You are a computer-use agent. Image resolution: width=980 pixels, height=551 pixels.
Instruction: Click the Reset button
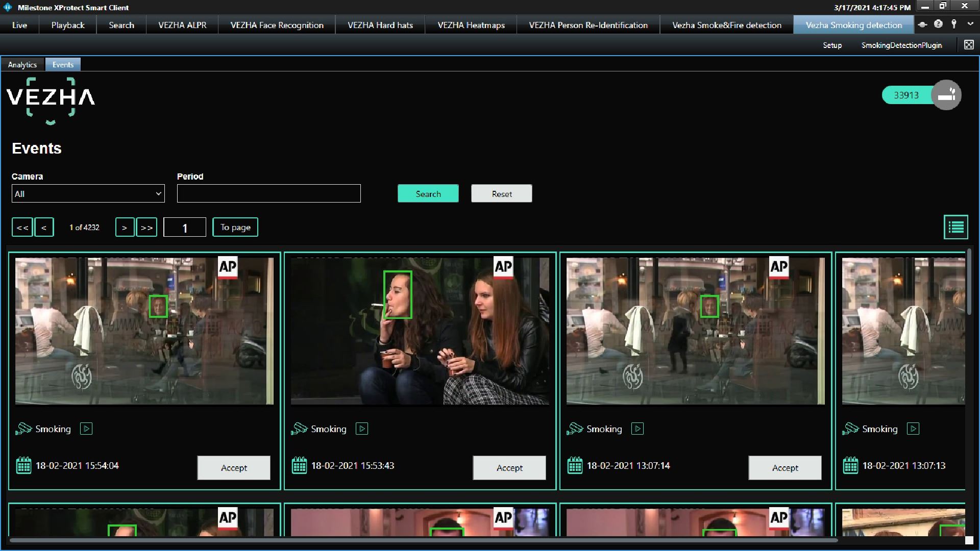point(502,193)
